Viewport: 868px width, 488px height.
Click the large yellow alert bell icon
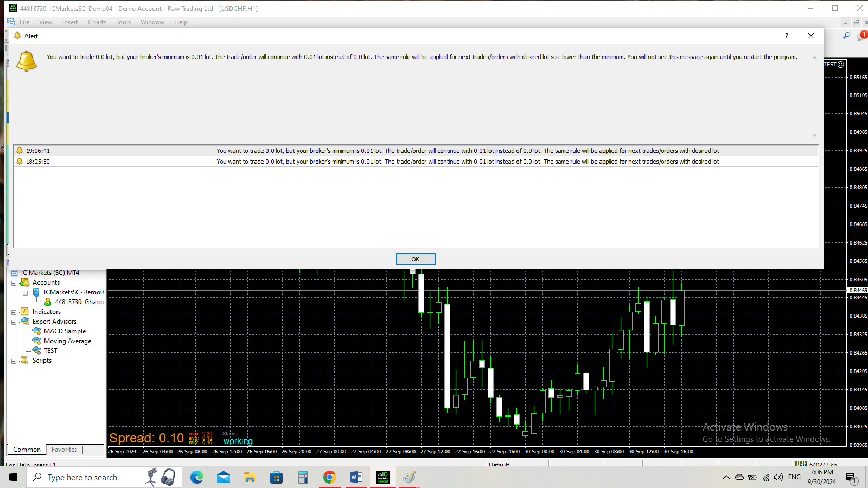point(27,61)
